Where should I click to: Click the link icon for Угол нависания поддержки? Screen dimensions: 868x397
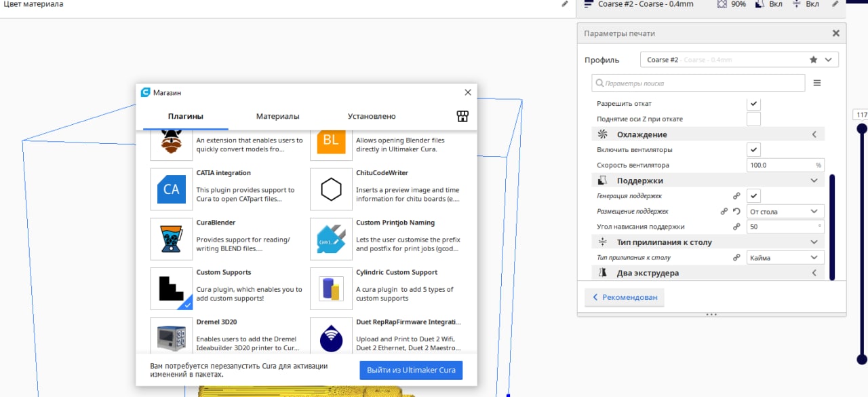(x=736, y=227)
